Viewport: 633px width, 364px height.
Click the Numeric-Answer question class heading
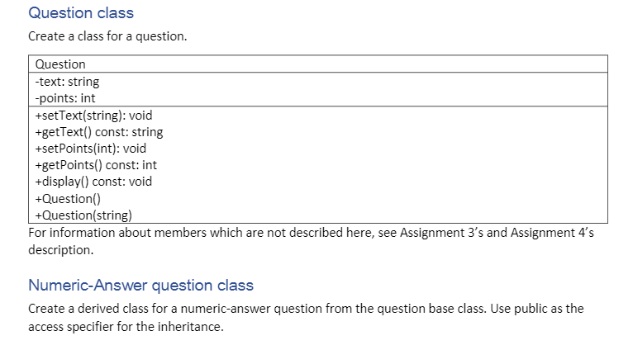click(x=140, y=286)
